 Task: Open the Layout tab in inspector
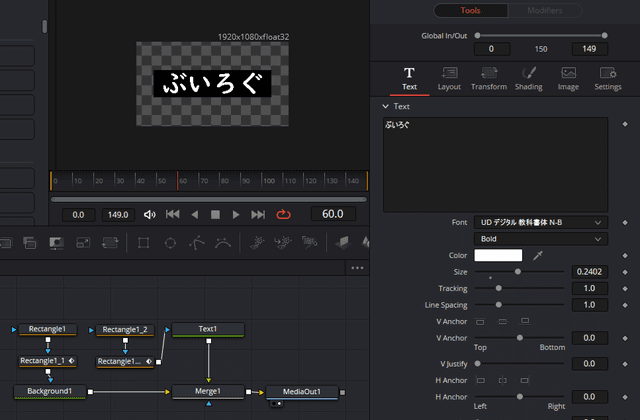(x=449, y=79)
